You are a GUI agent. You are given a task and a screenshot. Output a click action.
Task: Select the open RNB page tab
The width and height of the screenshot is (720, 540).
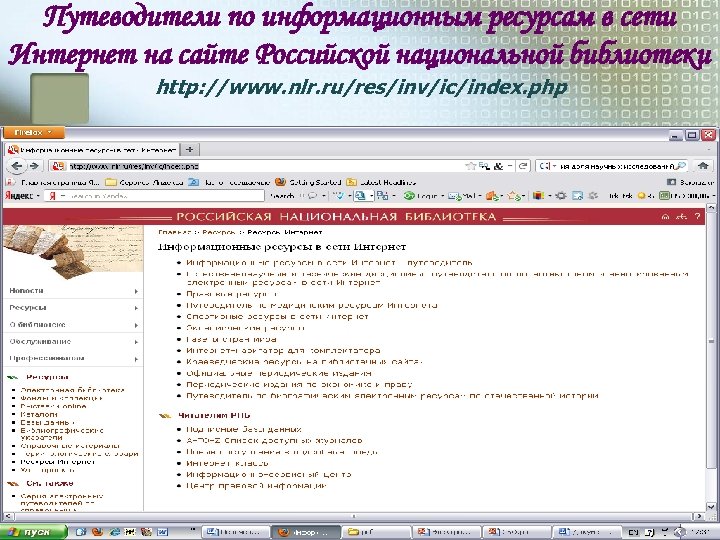pos(92,150)
